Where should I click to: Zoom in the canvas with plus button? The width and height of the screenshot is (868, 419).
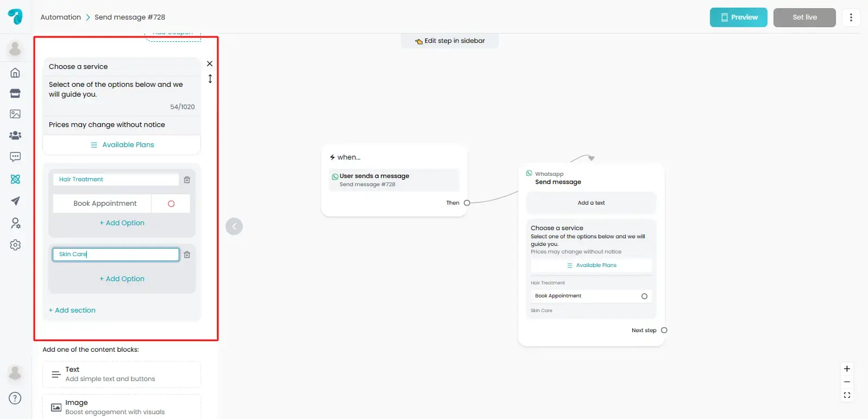pos(846,369)
